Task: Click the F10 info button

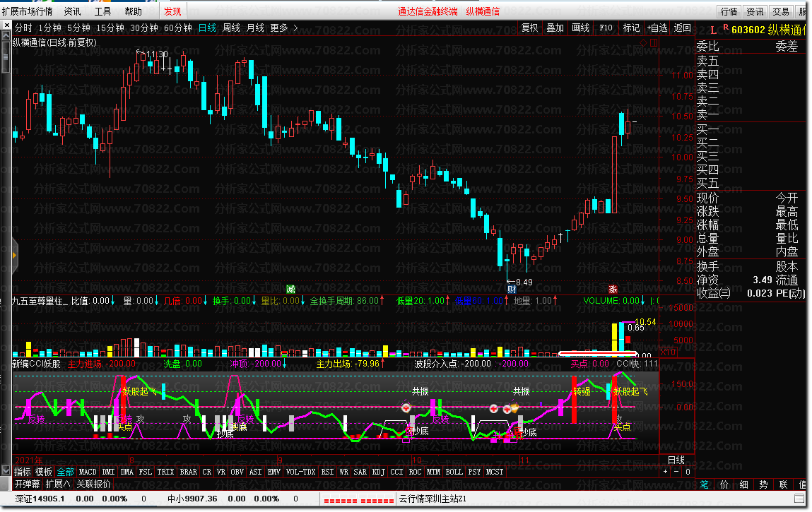Action: pos(606,28)
